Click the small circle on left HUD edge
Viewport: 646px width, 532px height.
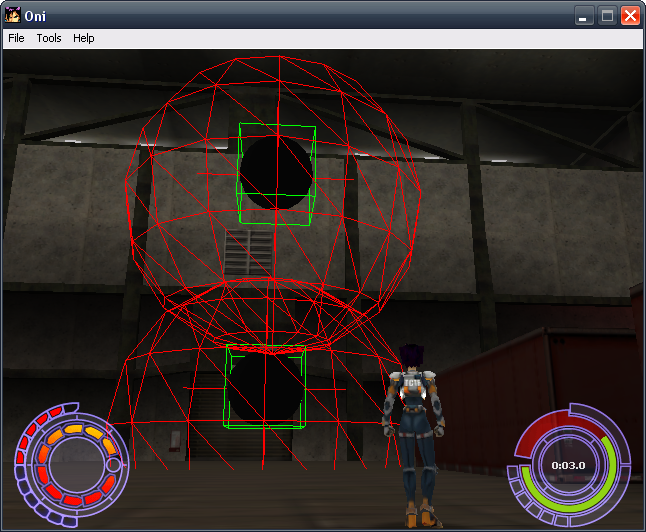[x=114, y=465]
